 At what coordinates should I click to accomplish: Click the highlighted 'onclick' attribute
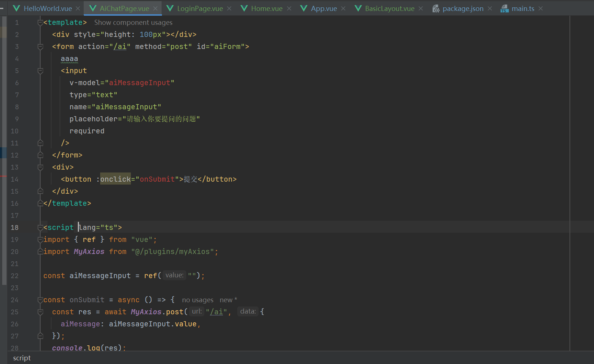click(116, 179)
